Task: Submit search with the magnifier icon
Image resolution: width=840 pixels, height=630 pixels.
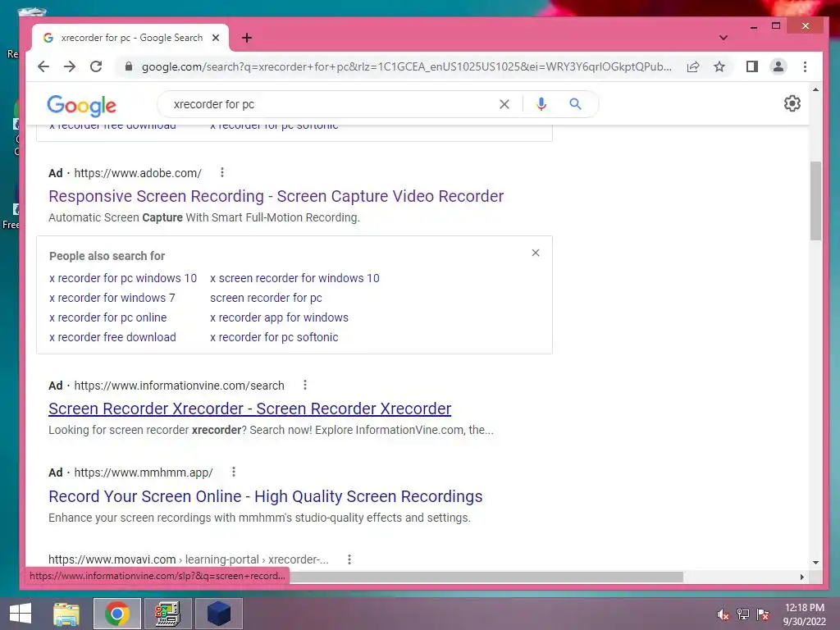Action: point(575,104)
